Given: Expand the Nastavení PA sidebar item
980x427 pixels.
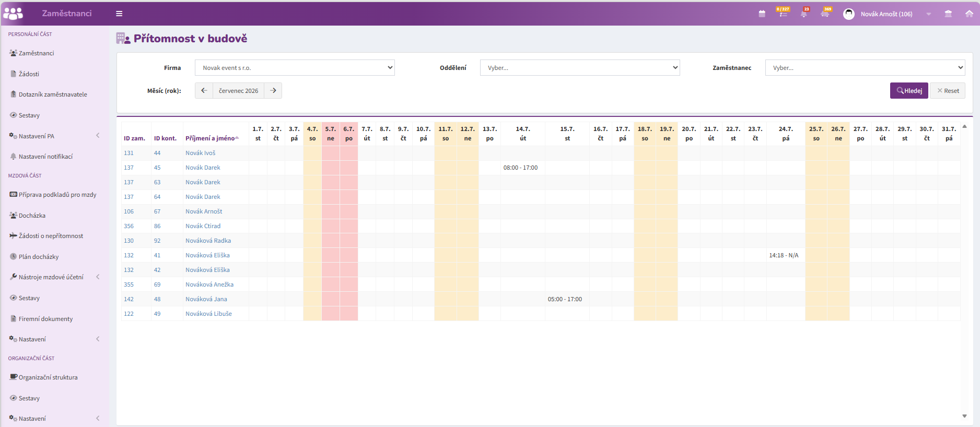Looking at the screenshot, I should tap(54, 136).
